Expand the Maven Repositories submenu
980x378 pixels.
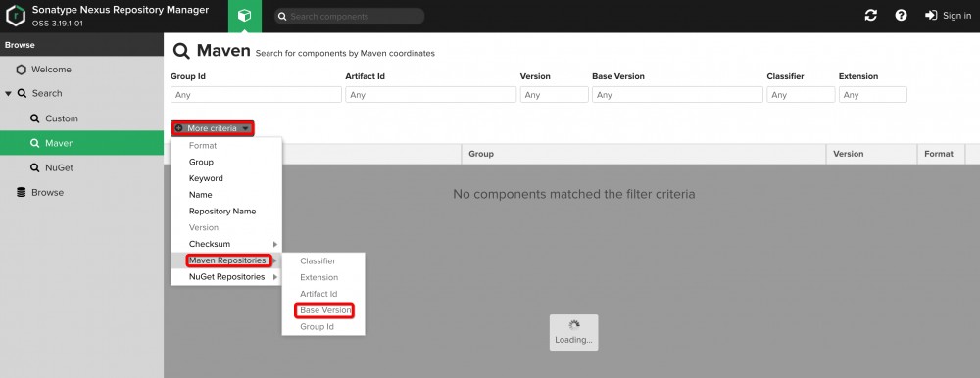[x=226, y=260]
